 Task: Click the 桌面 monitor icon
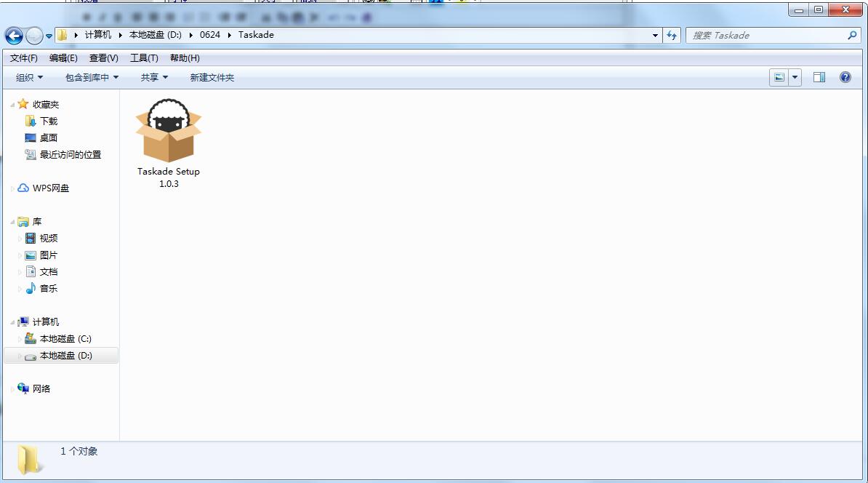click(x=31, y=137)
